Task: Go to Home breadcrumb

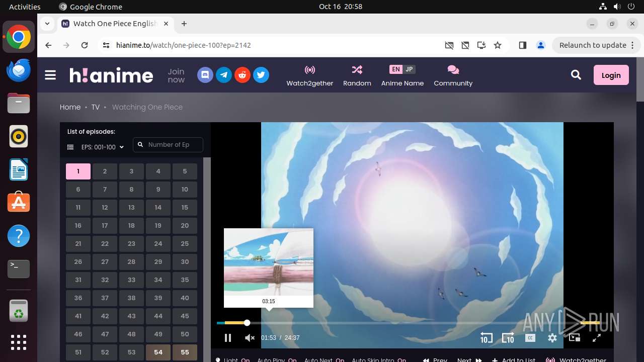Action: pyautogui.click(x=70, y=107)
